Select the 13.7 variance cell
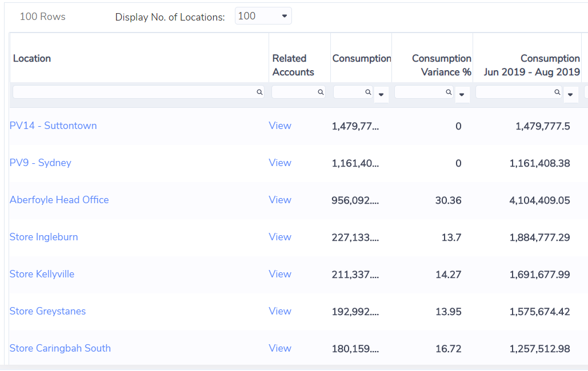 [x=451, y=237]
